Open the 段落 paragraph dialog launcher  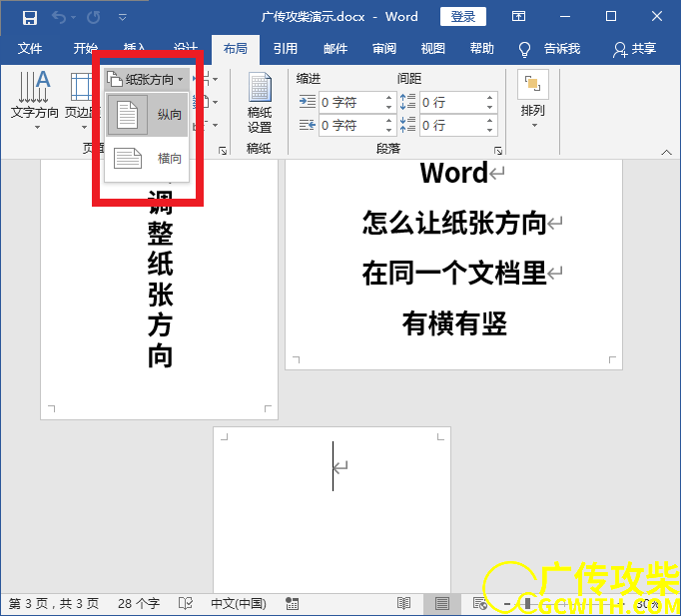point(498,151)
